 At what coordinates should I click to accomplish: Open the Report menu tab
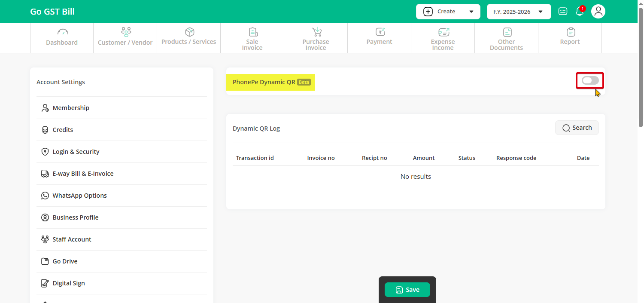[x=570, y=38]
